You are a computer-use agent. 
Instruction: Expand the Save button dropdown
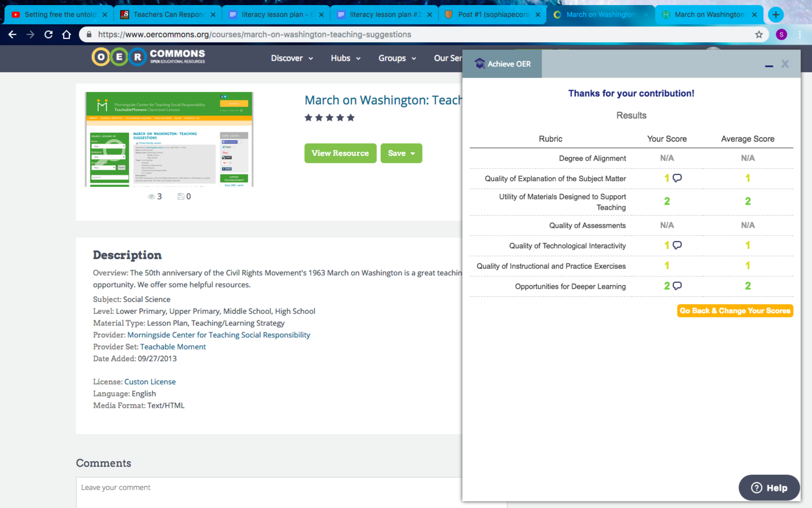click(412, 154)
